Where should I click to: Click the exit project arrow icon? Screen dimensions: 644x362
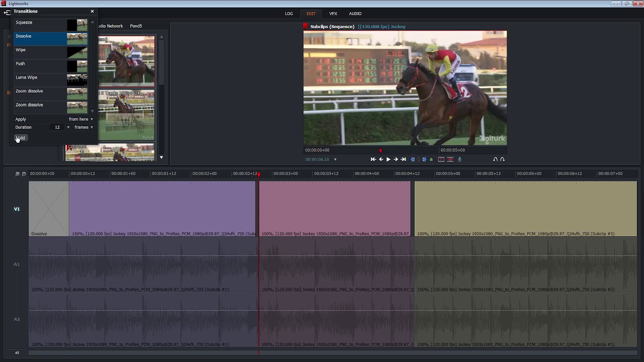(x=7, y=12)
